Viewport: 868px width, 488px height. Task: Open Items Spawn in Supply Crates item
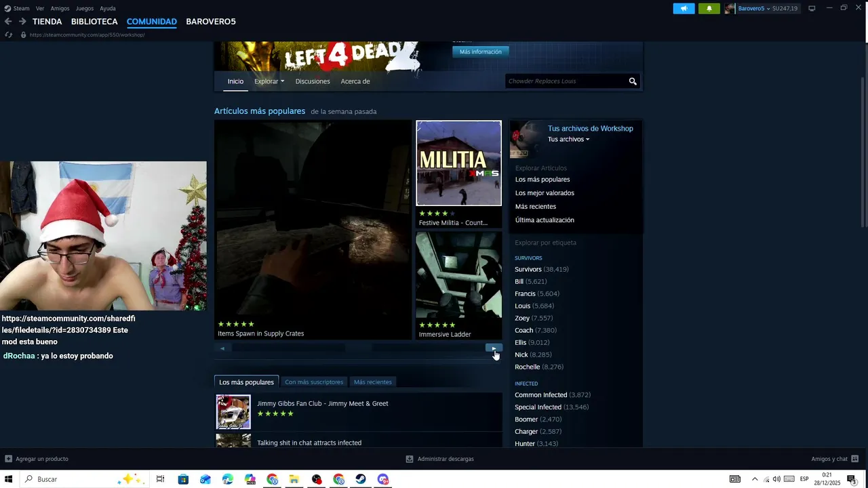tap(313, 230)
